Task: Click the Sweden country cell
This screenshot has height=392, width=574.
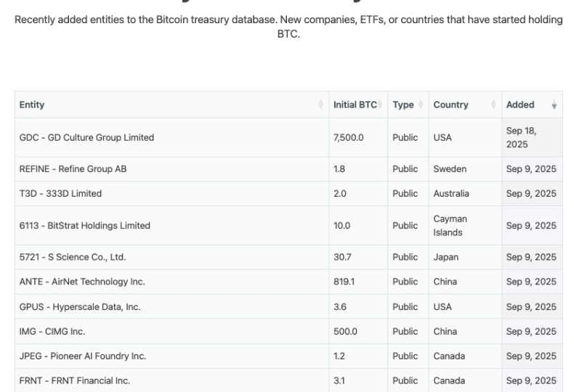Action: pyautogui.click(x=450, y=169)
